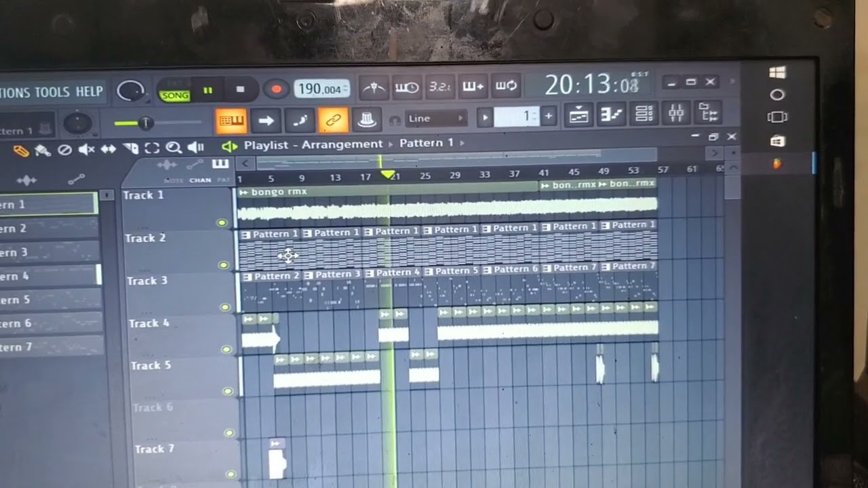This screenshot has width=868, height=488.
Task: Open the Mixer view icon
Action: 676,113
